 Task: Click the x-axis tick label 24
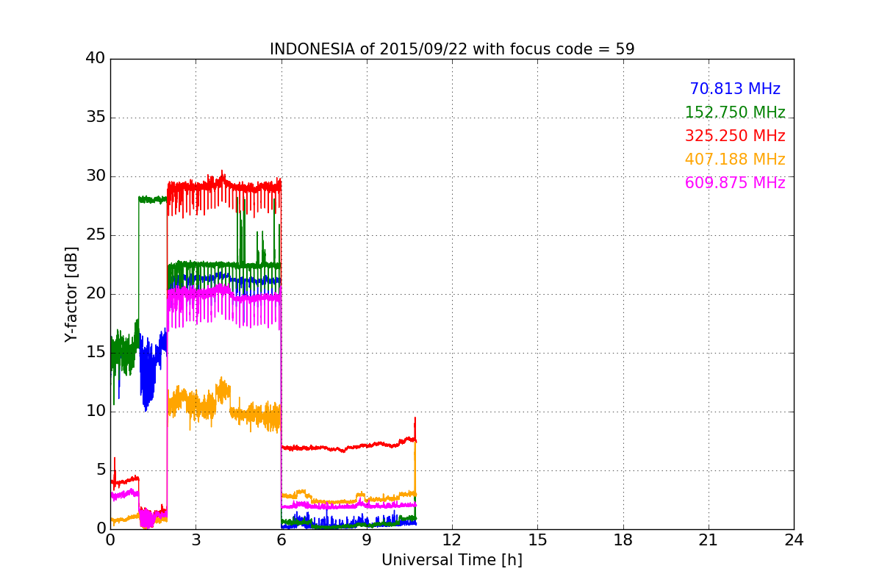pos(794,539)
